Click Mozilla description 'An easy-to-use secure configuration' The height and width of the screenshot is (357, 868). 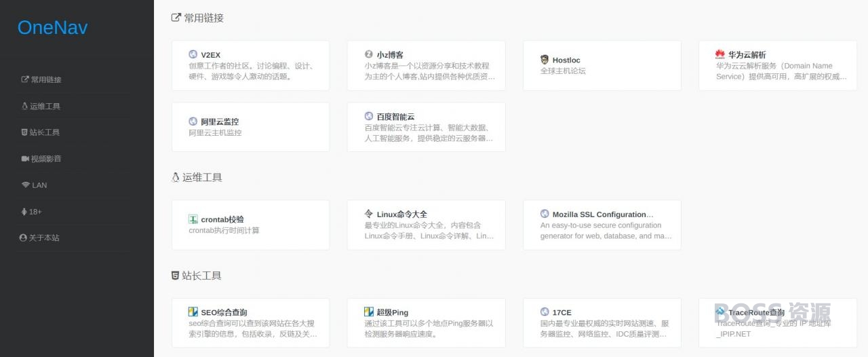606,231
